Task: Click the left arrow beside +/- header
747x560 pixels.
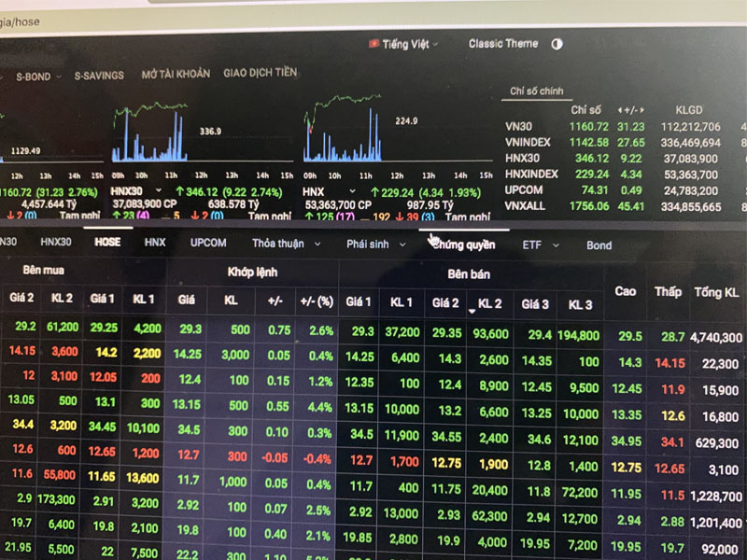Action: pos(620,110)
